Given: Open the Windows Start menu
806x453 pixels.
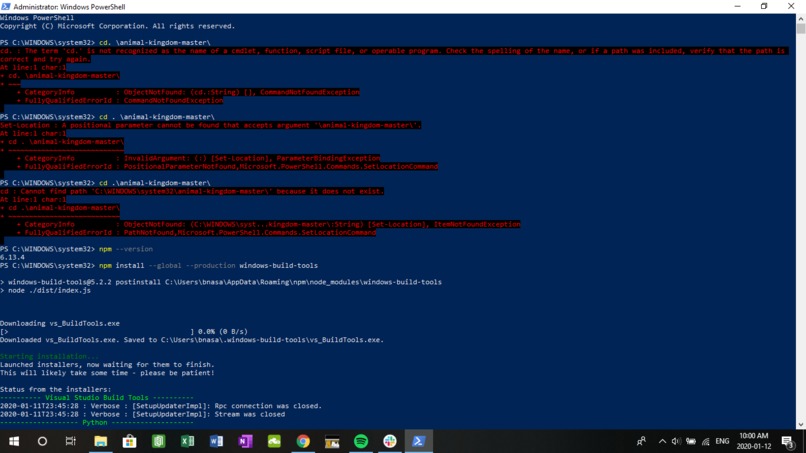Looking at the screenshot, I should pyautogui.click(x=14, y=441).
